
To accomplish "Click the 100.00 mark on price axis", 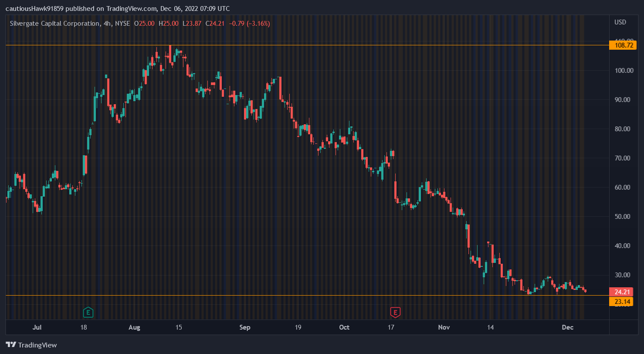I will pyautogui.click(x=623, y=70).
